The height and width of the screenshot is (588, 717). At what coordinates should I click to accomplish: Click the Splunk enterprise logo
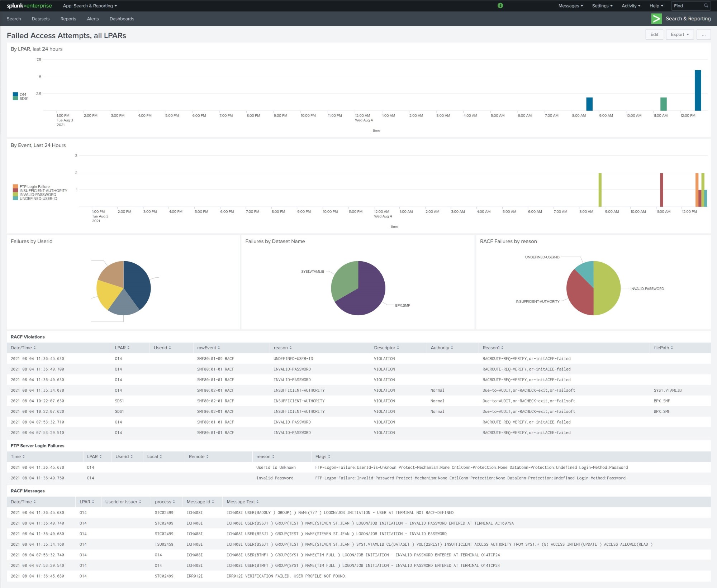29,6
